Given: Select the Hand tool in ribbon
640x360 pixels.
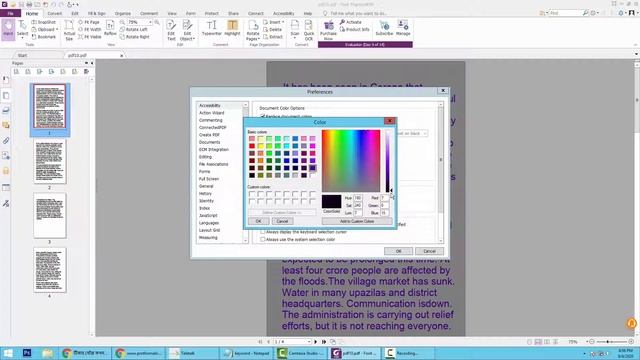Looking at the screenshot, I should (x=8, y=29).
